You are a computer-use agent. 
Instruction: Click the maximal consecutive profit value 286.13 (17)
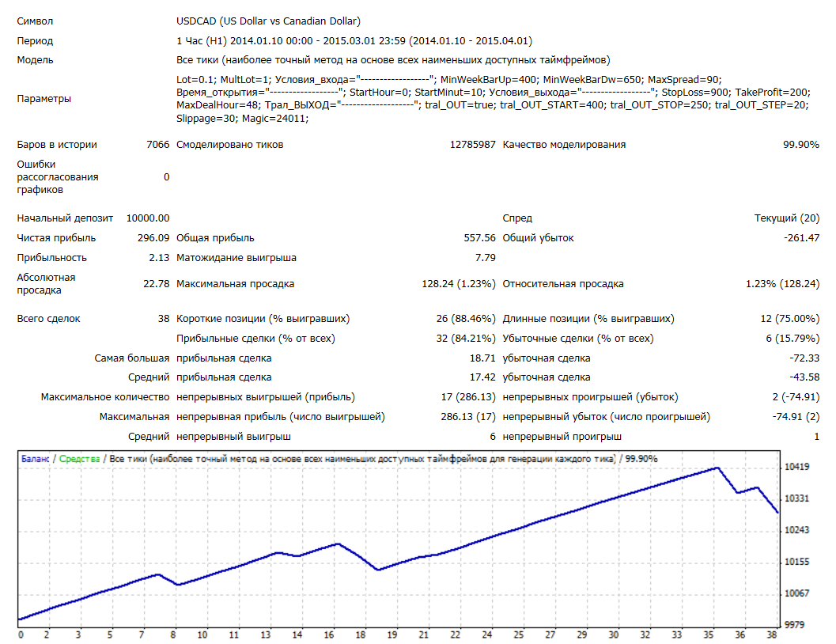point(468,416)
